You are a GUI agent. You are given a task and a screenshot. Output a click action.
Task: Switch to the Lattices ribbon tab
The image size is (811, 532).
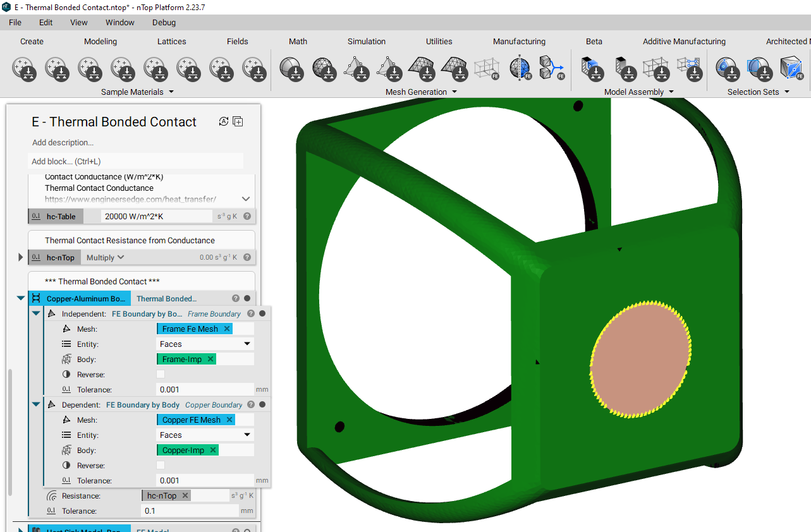tap(172, 41)
